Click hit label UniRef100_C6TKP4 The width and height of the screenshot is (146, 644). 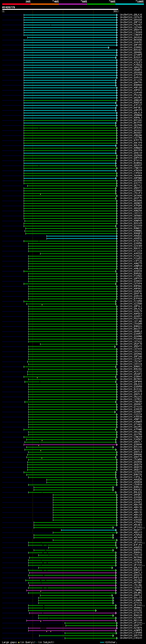[x=131, y=284]
